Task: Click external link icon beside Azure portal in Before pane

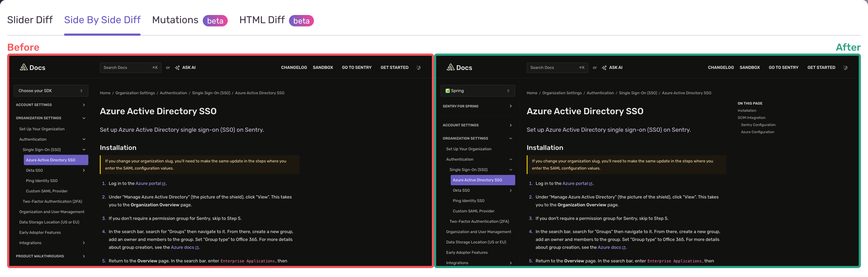Action: 164,184
